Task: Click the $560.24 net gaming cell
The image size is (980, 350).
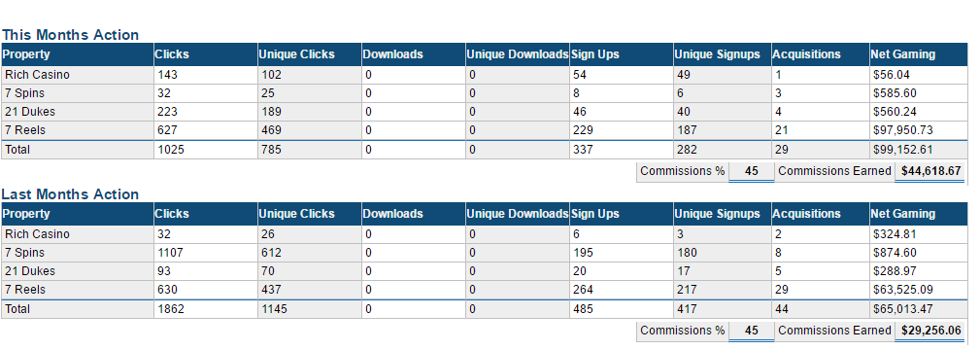Action: [x=918, y=112]
